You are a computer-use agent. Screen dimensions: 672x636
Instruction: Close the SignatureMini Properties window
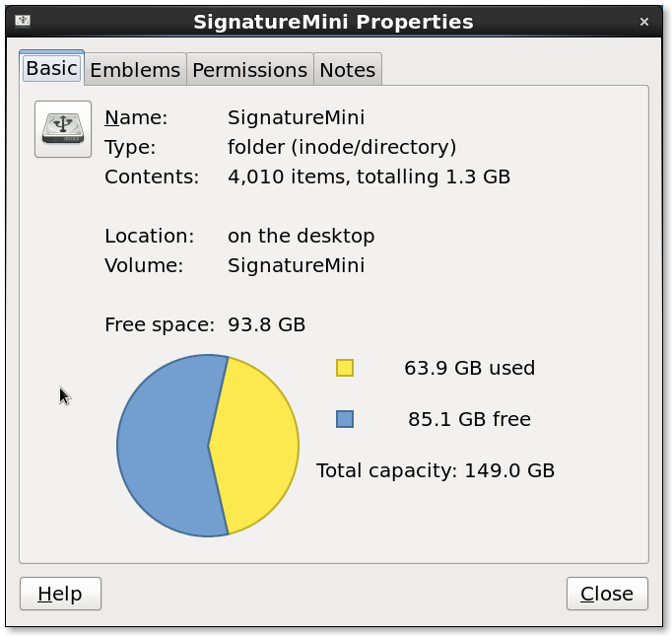click(x=643, y=22)
